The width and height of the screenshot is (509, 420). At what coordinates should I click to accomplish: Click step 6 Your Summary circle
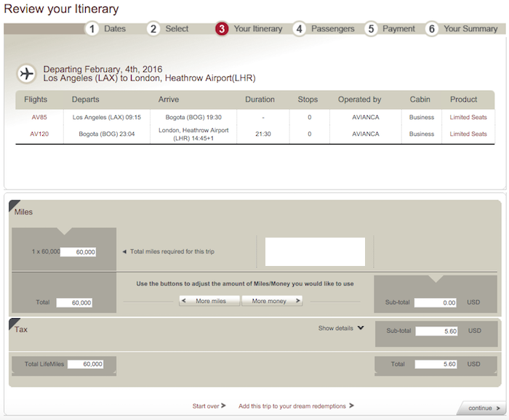[432, 29]
